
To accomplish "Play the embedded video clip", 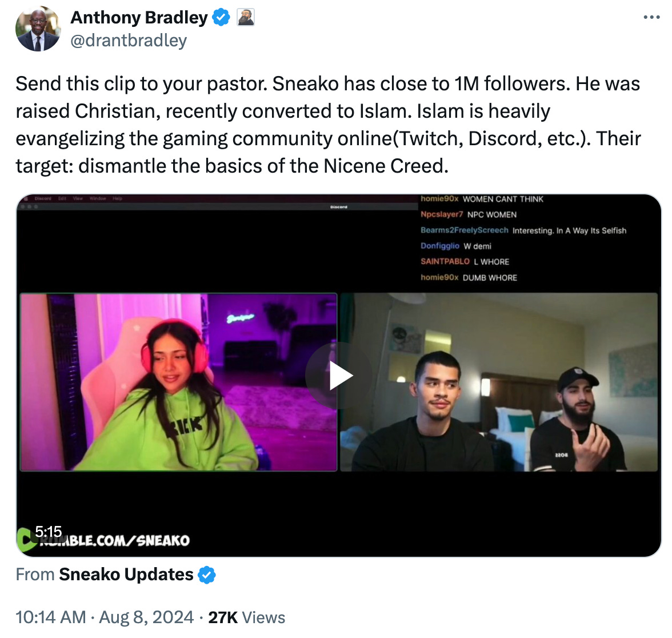I will click(x=338, y=376).
